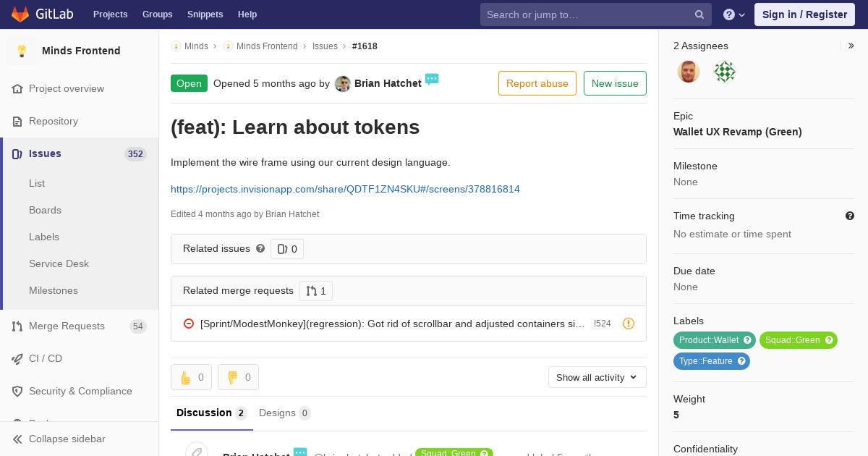Click the Report abuse button
868x456 pixels.
pos(537,83)
